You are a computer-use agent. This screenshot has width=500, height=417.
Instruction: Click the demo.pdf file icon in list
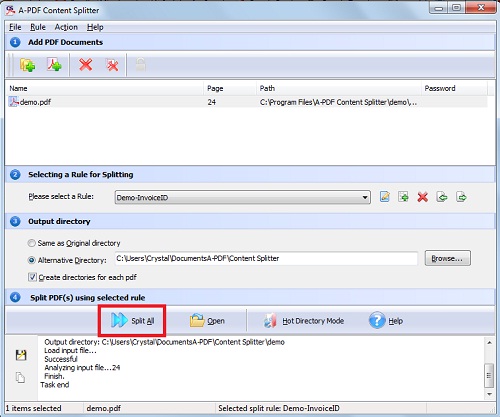(x=13, y=102)
